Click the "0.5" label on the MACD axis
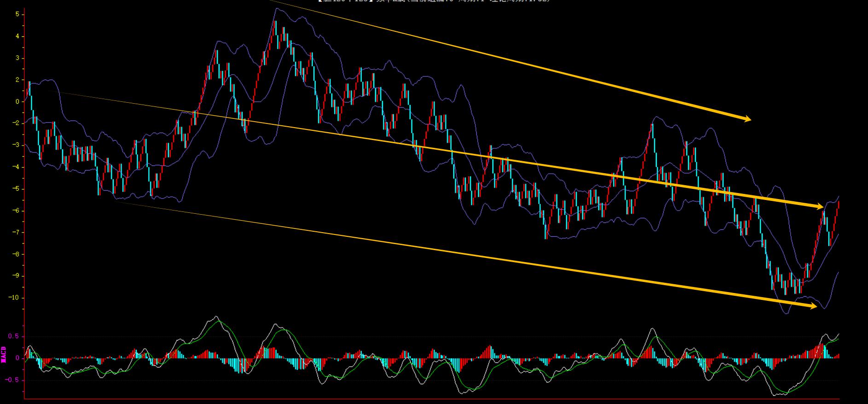 14,337
